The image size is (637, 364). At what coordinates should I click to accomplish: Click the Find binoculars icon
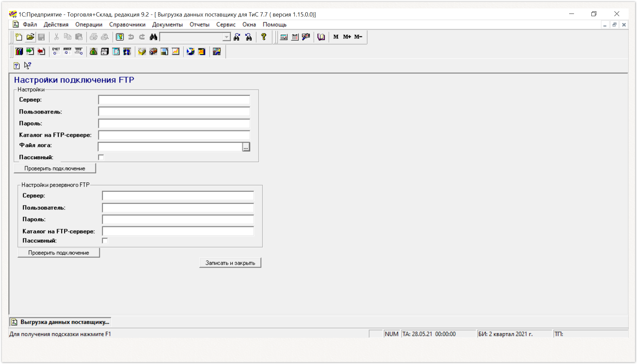(x=153, y=37)
